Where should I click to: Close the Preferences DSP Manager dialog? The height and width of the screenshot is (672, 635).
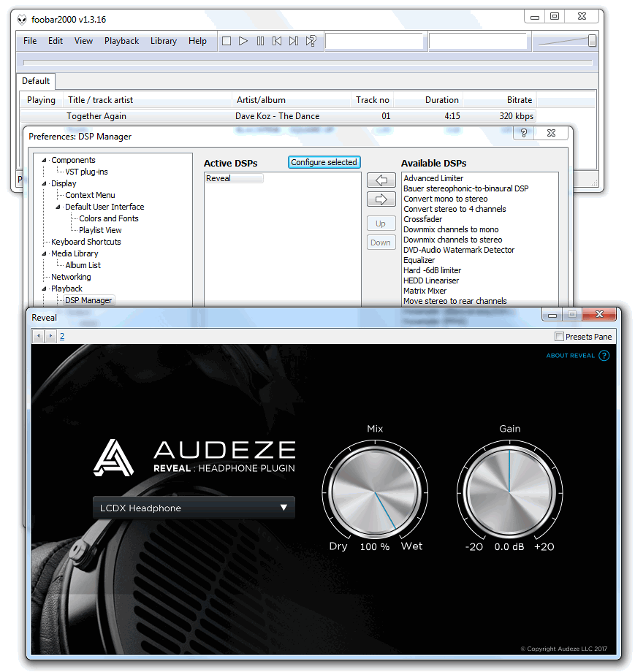click(x=552, y=133)
